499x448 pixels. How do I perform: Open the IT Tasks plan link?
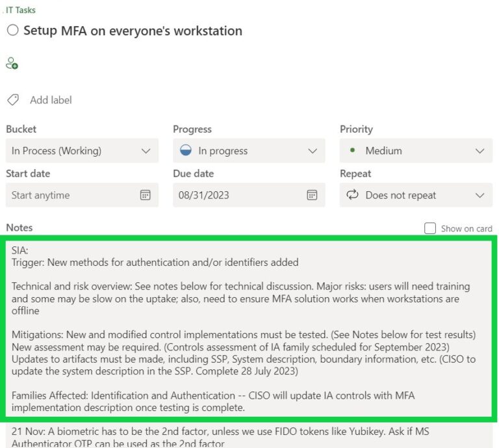tap(21, 10)
